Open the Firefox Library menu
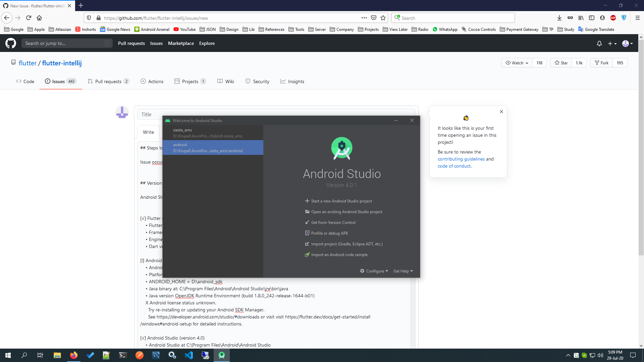Screen dimensions: 644x362 [x=581, y=18]
